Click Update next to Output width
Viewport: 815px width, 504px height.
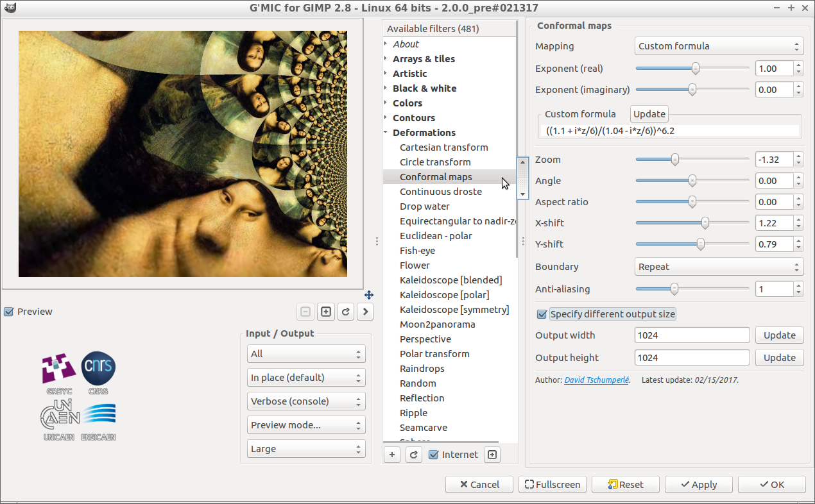pyautogui.click(x=780, y=335)
